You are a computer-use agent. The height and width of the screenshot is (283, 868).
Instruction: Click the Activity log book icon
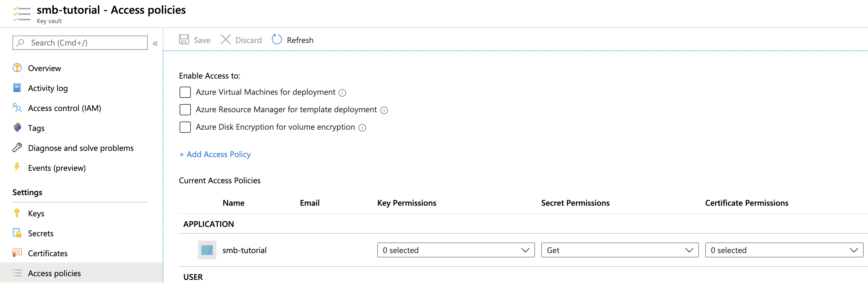click(17, 88)
